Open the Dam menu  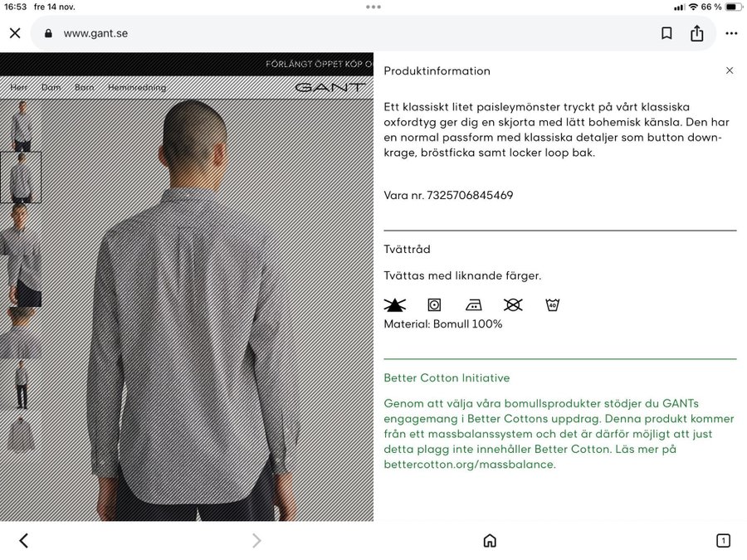pos(51,87)
